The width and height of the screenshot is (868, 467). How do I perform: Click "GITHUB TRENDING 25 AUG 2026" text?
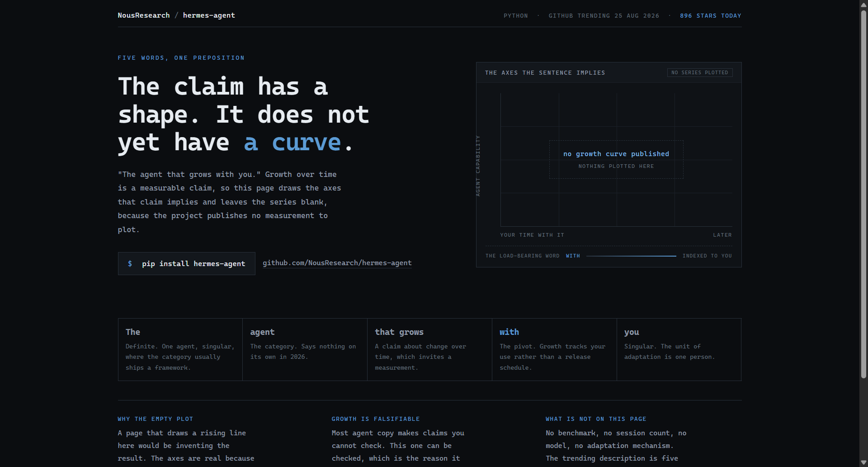604,16
